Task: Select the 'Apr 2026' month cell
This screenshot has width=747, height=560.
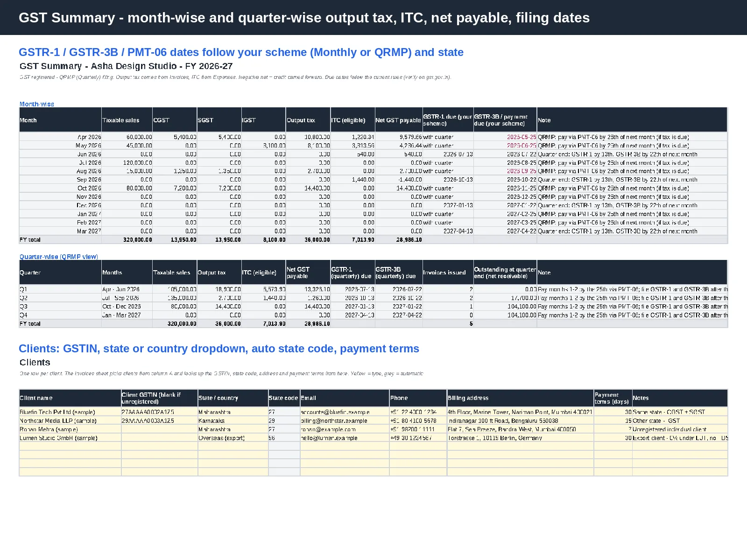Action: pyautogui.click(x=60, y=137)
